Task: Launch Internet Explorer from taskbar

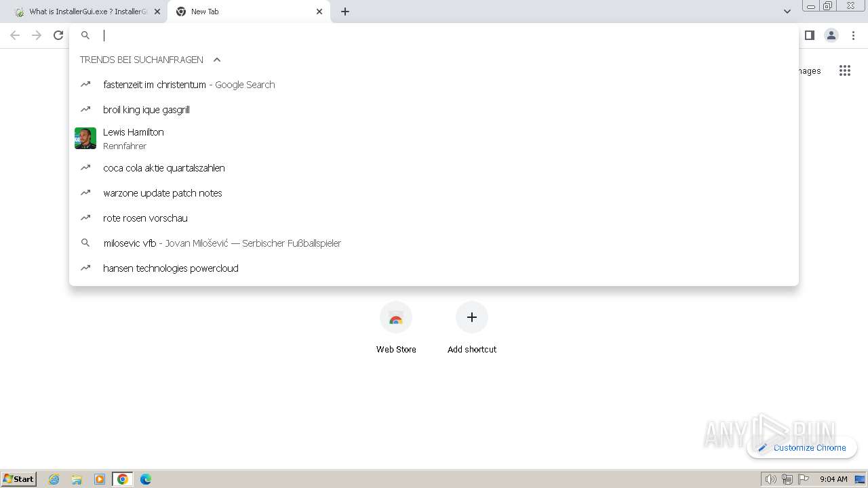Action: tap(54, 479)
